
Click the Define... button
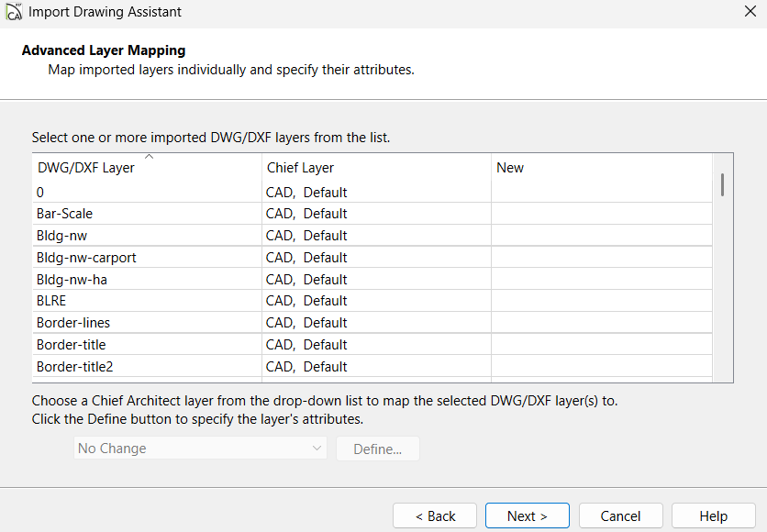378,449
